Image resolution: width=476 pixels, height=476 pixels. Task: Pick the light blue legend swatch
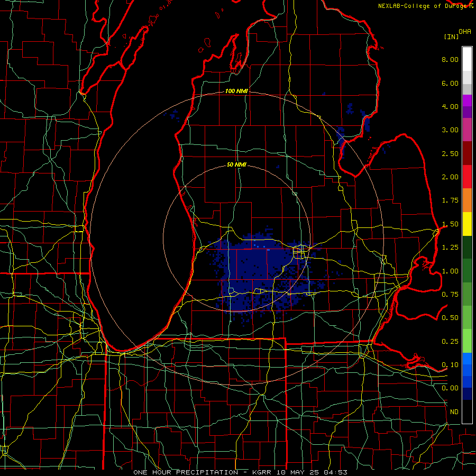tap(467, 359)
